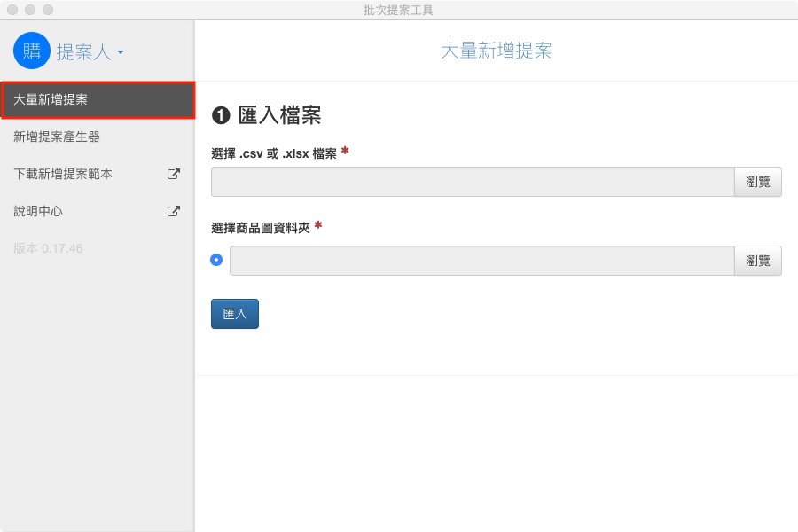Click the 大量新增提案 page title

point(497,51)
